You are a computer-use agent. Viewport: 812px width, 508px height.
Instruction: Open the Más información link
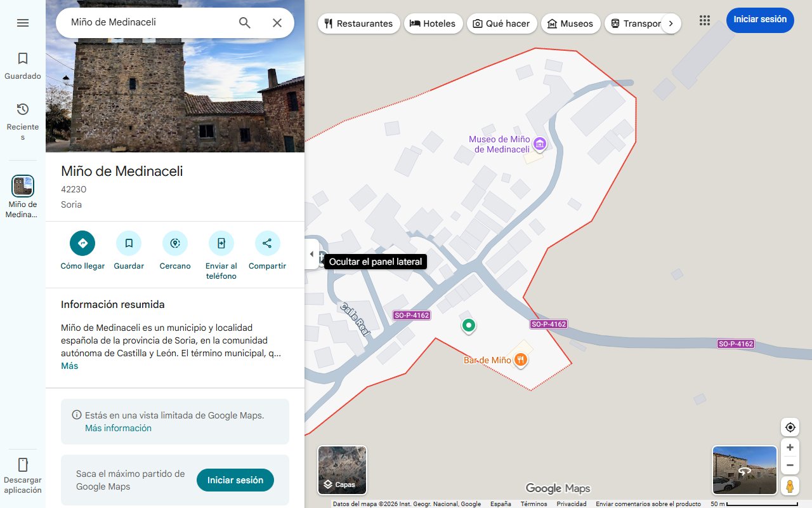[118, 428]
